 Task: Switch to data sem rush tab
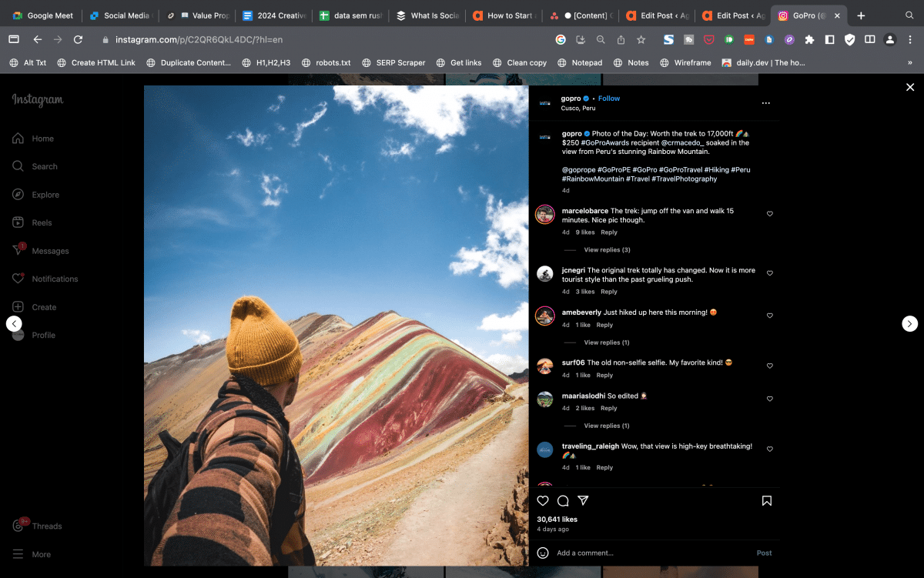pos(350,15)
